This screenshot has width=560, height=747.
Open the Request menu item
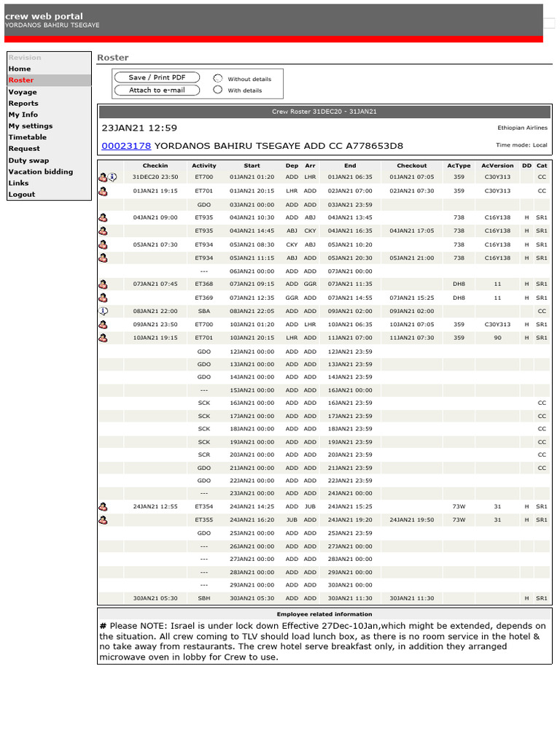(24, 149)
